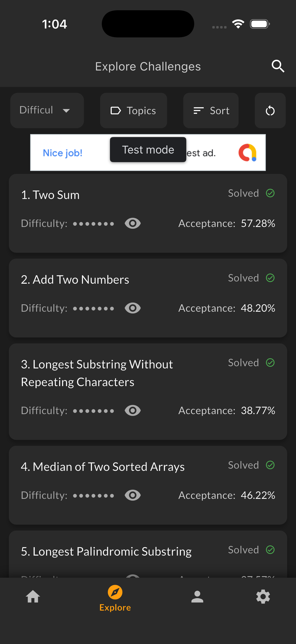Screen dimensions: 296x644
Task: Open the Profile person icon tab
Action: pos(197,597)
